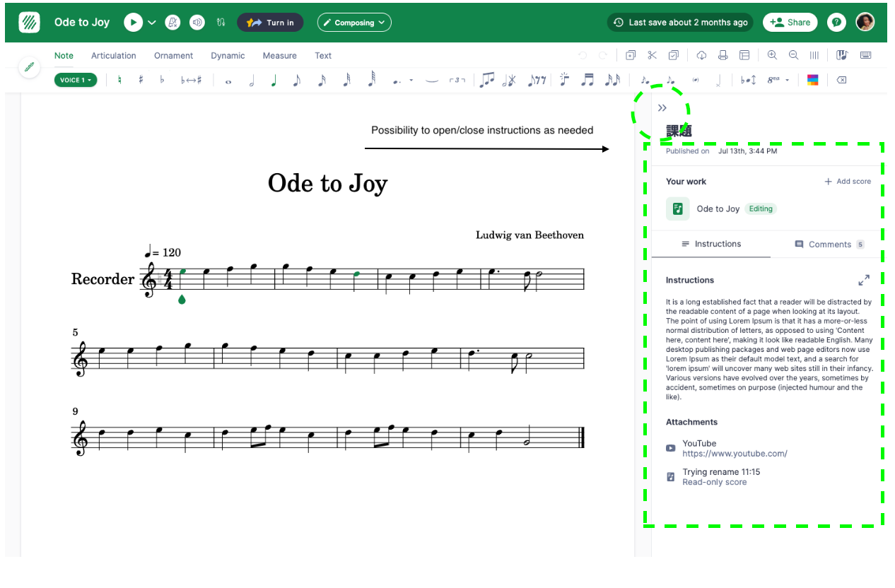Toggle the volume speaker button
895x588 pixels.
coord(197,23)
